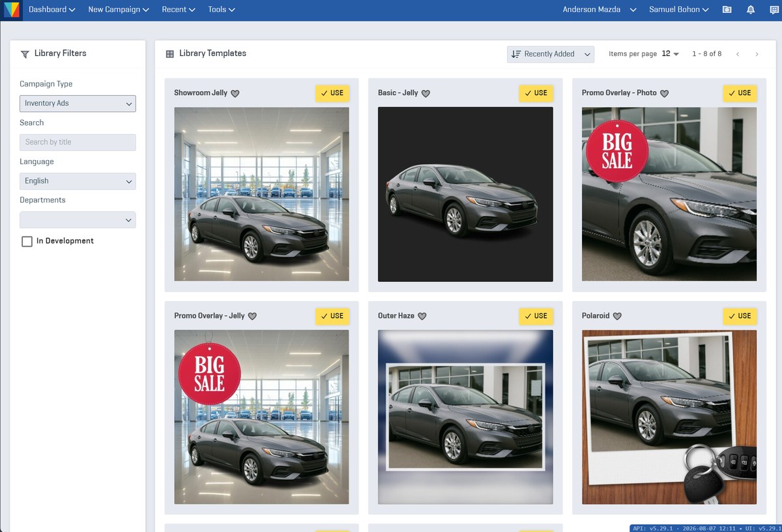782x532 pixels.
Task: Open the Recent menu
Action: coord(178,10)
